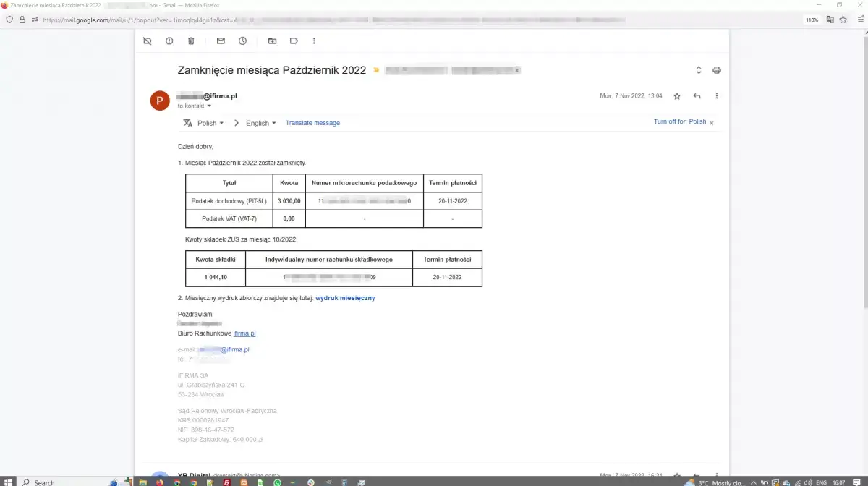
Task: Click the 'Indywidualny numer rachunku składkowego' header
Action: tap(329, 260)
